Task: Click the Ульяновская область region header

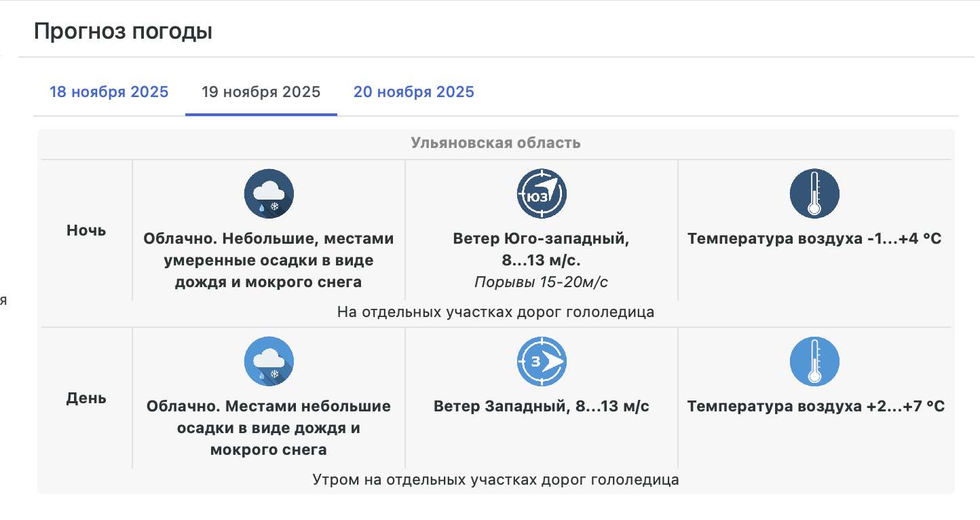Action: pyautogui.click(x=495, y=143)
